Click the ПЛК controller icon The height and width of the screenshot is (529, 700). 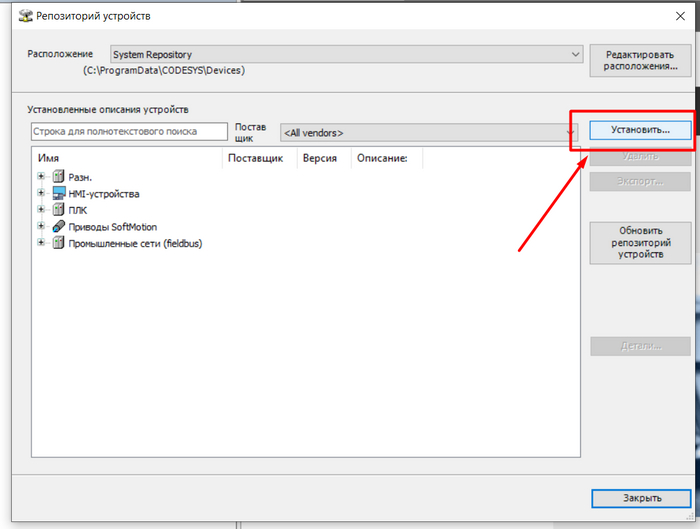click(58, 210)
